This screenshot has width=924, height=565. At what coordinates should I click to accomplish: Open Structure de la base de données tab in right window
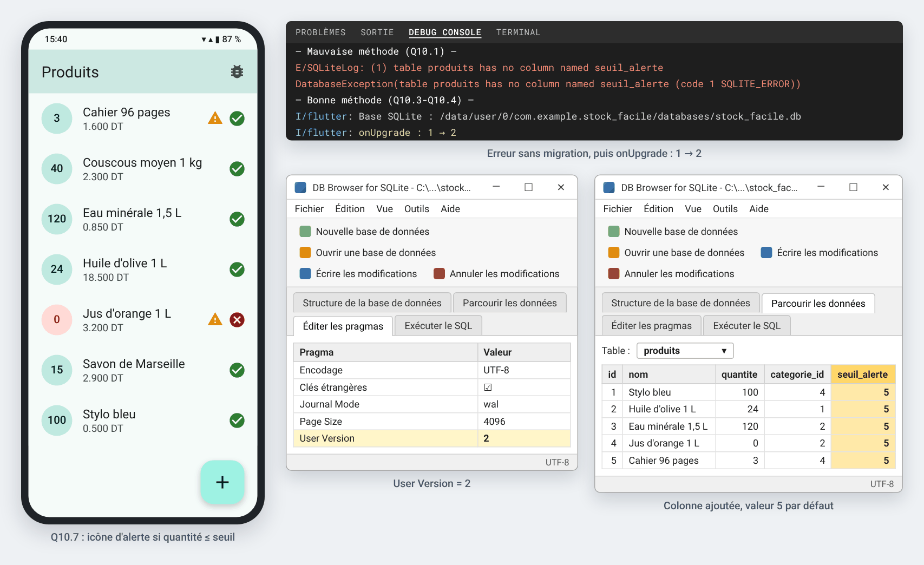pos(680,303)
